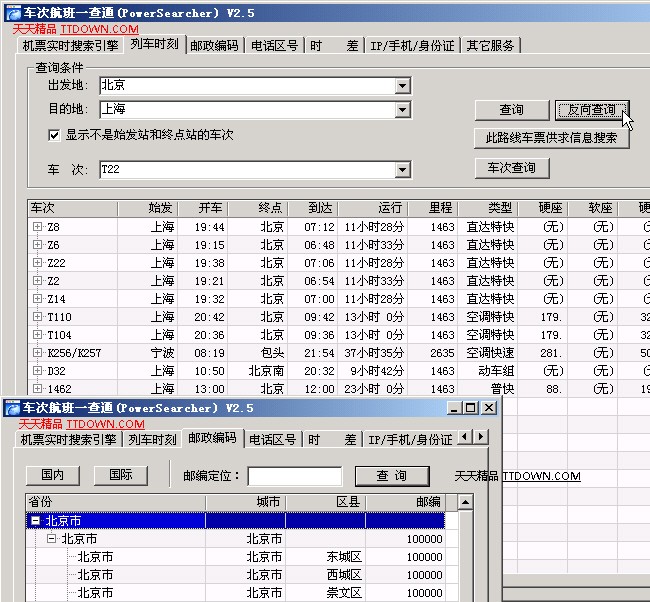Screen dimensions: 650x602
Task: Sort by the 开车 column header
Action: pos(203,208)
